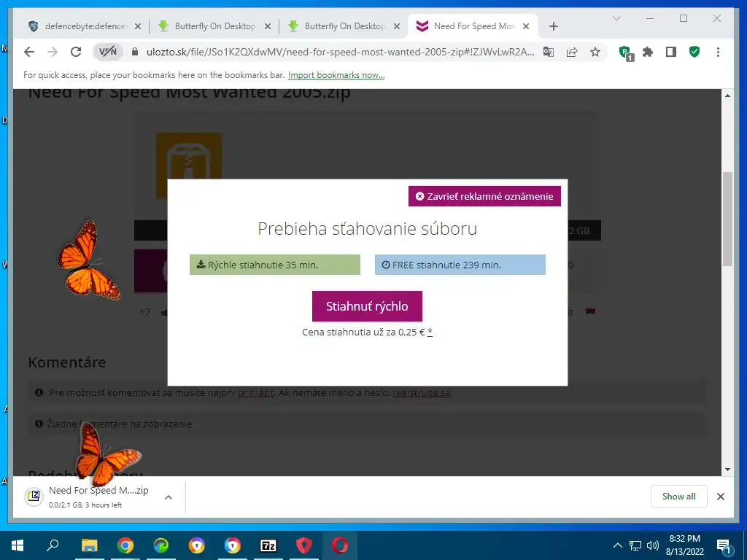Bookmark this page with the star icon

coord(595,52)
